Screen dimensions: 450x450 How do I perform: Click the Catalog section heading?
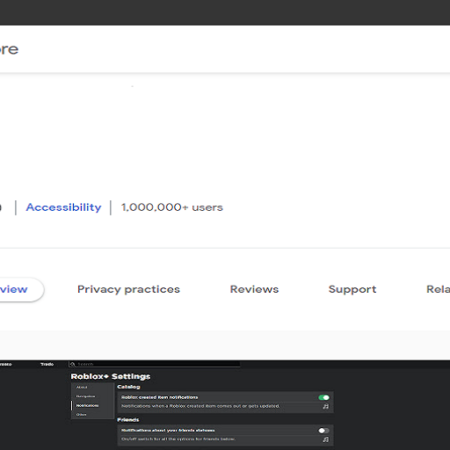point(129,387)
